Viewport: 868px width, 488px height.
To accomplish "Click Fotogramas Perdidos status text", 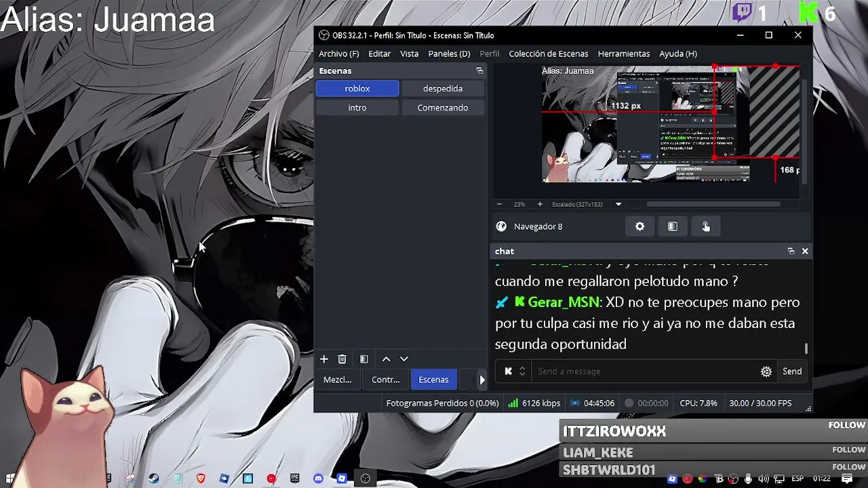I will [442, 403].
